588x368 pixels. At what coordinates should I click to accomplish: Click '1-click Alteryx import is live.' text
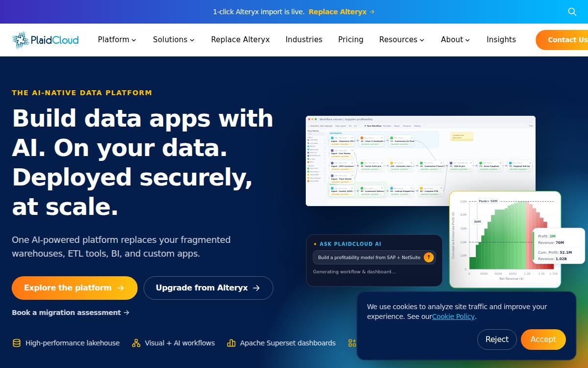pyautogui.click(x=259, y=12)
